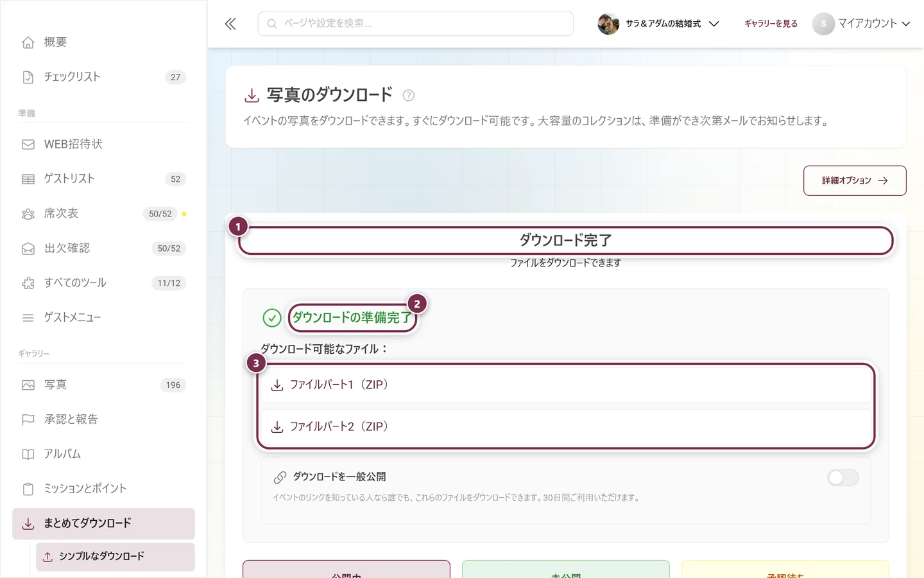Image resolution: width=924 pixels, height=578 pixels.
Task: Click the people icon beside 席次表
Action: tap(28, 214)
